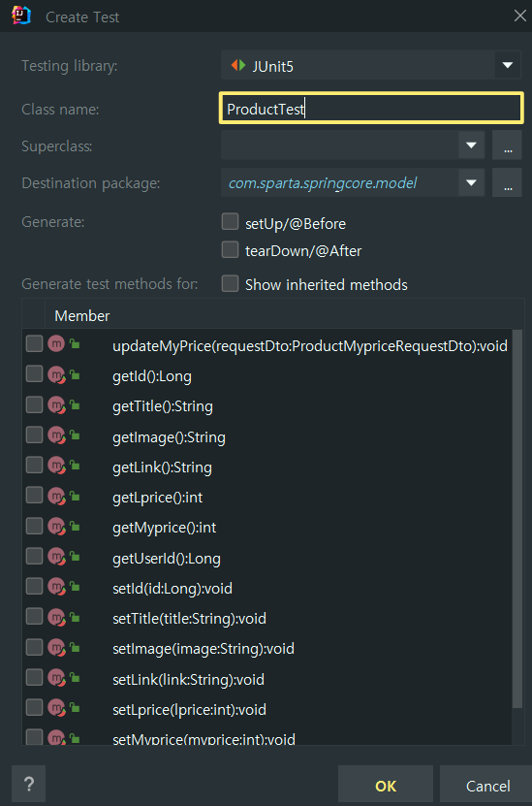The width and height of the screenshot is (532, 806).
Task: Click method icon beside getMyprice():int
Action: click(x=56, y=527)
